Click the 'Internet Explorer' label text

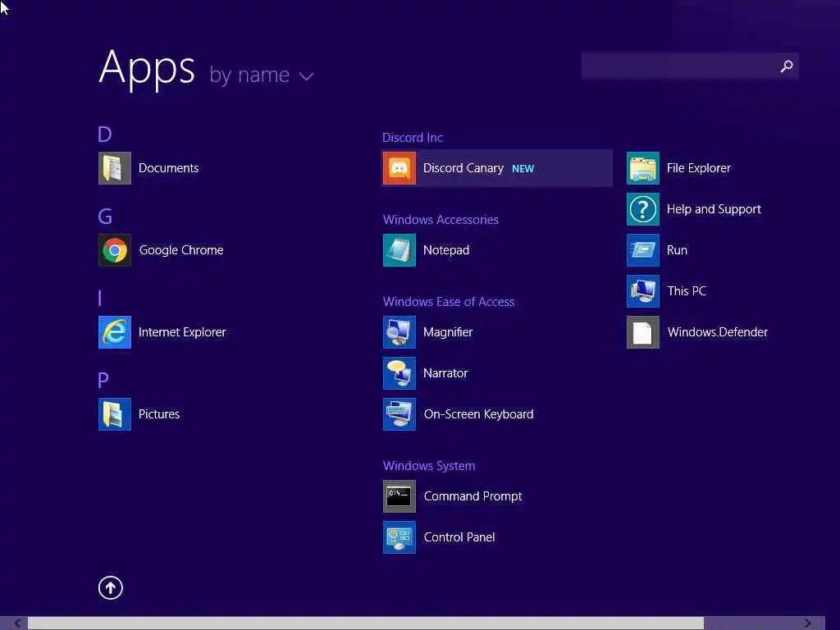[x=182, y=332]
